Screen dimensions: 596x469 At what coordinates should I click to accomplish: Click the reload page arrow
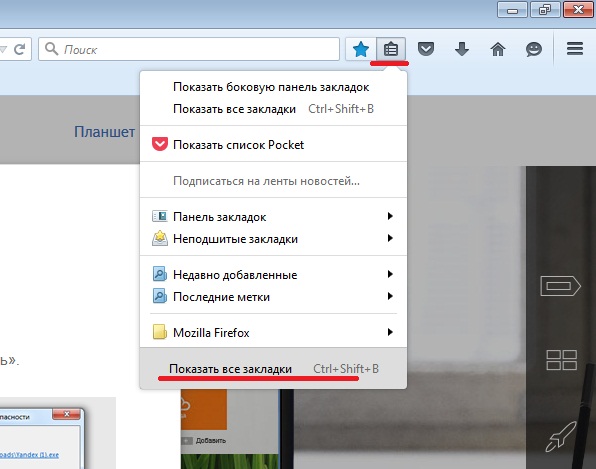[x=19, y=49]
